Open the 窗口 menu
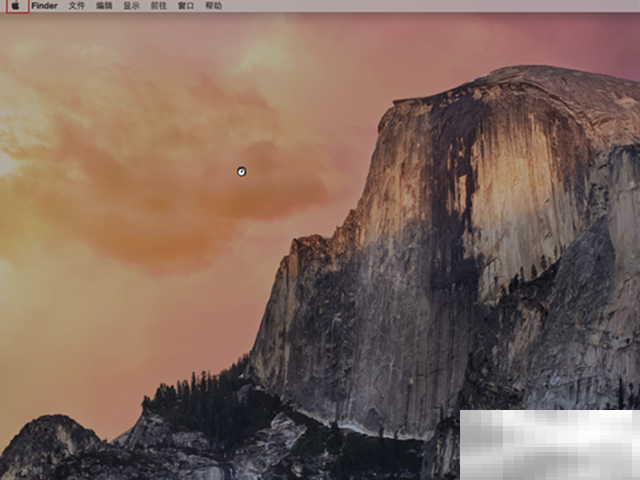Screen dimensions: 640x480 pos(186,6)
